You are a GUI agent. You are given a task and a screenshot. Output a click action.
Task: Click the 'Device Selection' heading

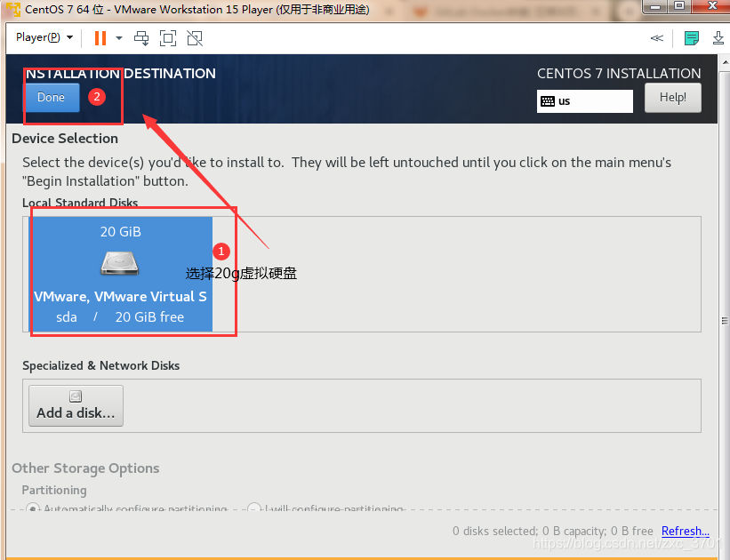[x=65, y=139]
